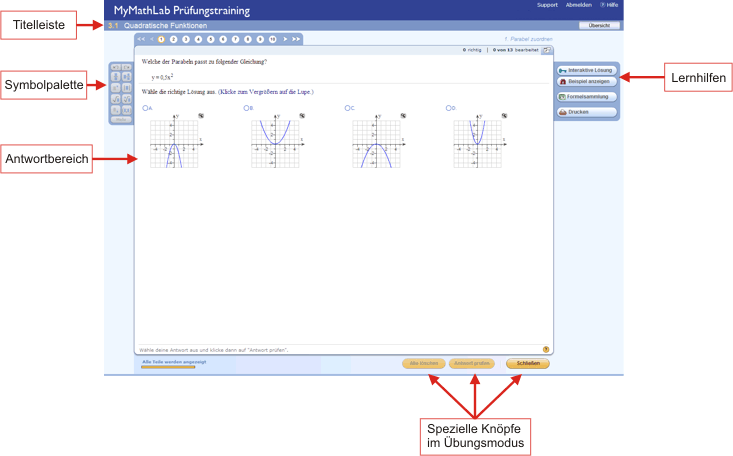This screenshot has height=456, width=733.
Task: Click the wide downward parabola graph of option C
Action: click(377, 142)
